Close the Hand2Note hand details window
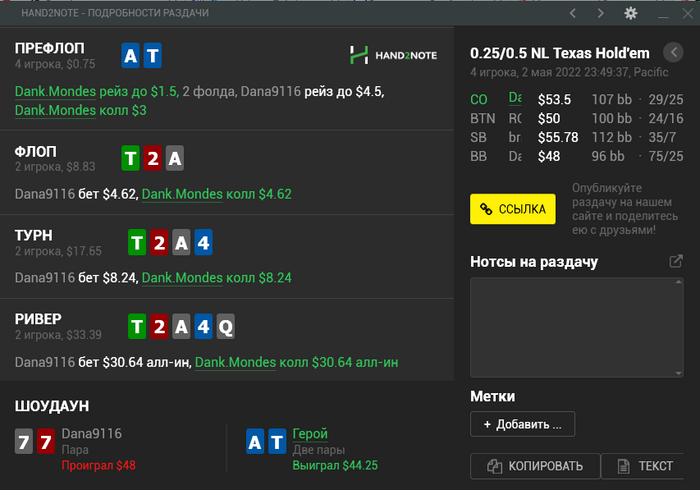700x490 pixels. click(688, 13)
